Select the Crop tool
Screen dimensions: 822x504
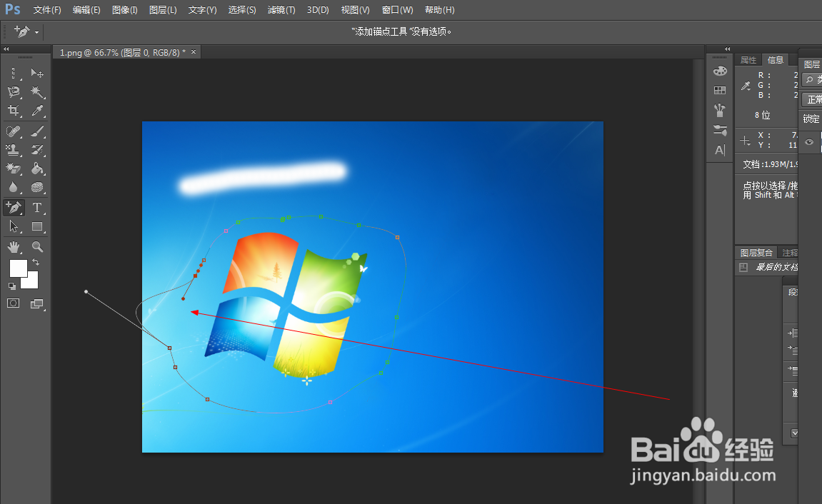click(14, 111)
